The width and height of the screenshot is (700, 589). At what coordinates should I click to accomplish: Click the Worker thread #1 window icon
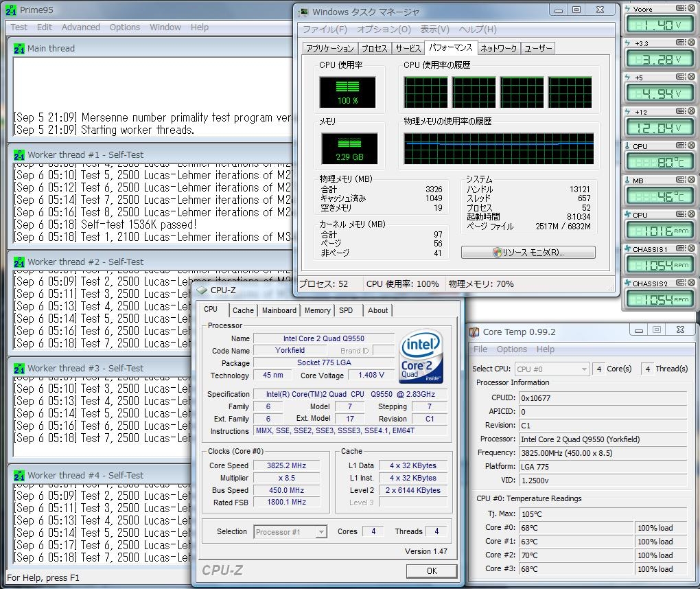click(x=19, y=155)
